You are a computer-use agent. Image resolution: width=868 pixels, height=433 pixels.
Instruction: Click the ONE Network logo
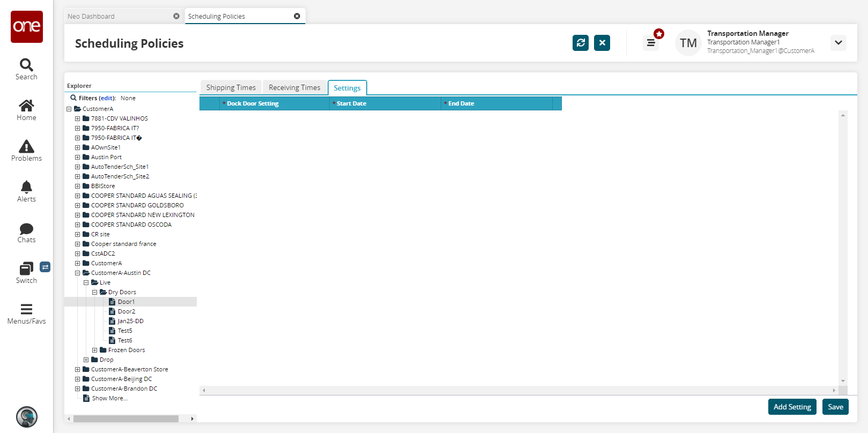[27, 27]
